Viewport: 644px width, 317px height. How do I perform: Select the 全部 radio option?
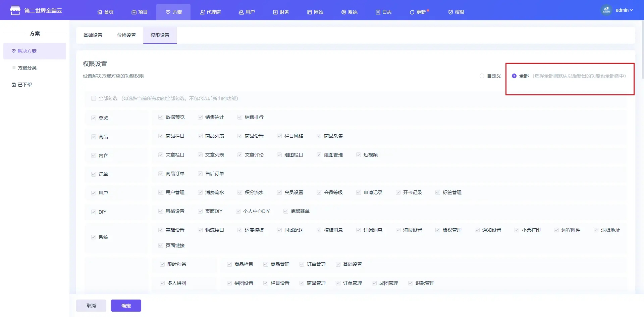click(514, 76)
